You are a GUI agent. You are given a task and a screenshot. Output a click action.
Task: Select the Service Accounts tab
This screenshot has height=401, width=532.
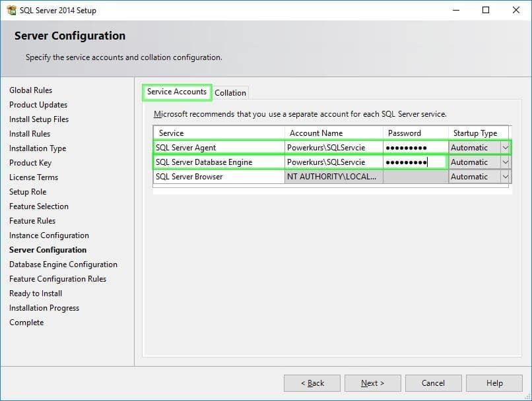click(x=177, y=92)
